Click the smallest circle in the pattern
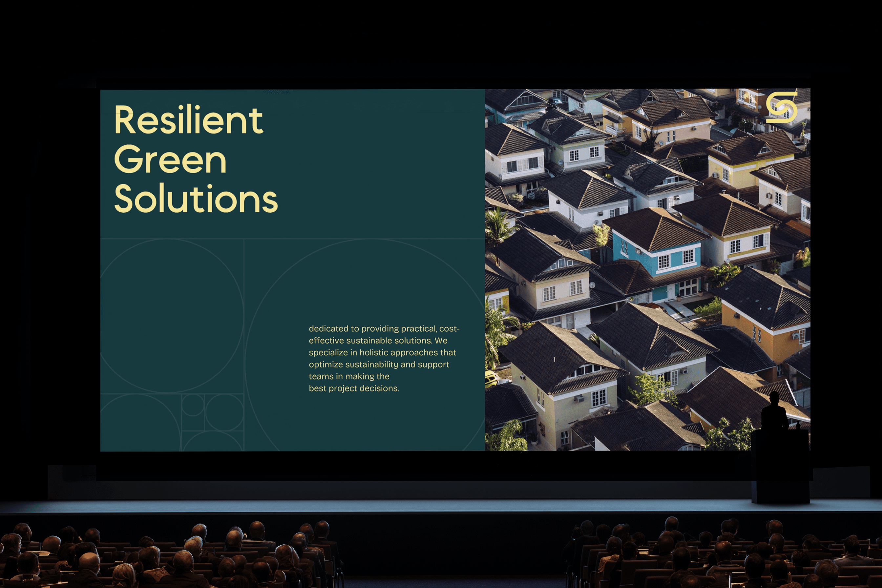882x588 pixels. (192, 405)
